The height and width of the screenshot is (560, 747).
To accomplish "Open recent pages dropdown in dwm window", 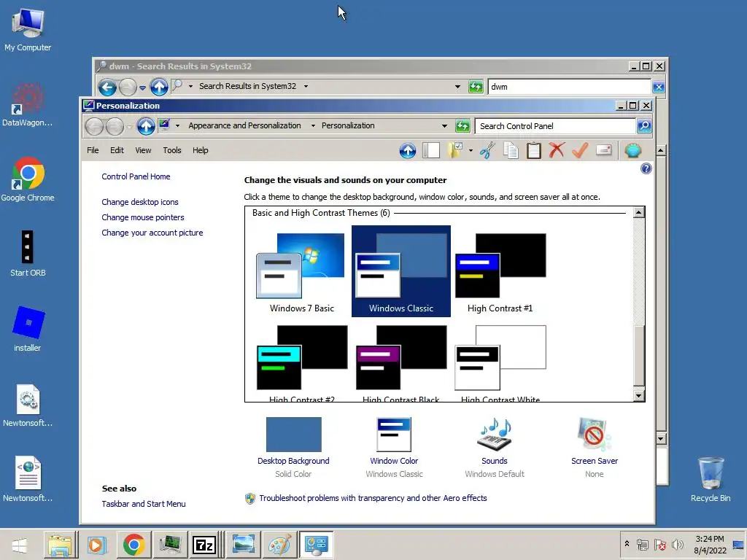I will click(x=142, y=87).
